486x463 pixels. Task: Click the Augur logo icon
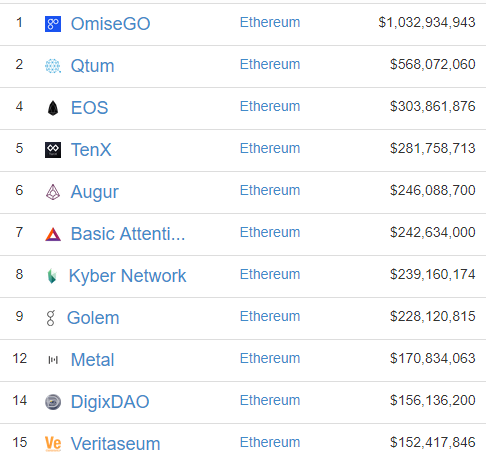pyautogui.click(x=53, y=192)
